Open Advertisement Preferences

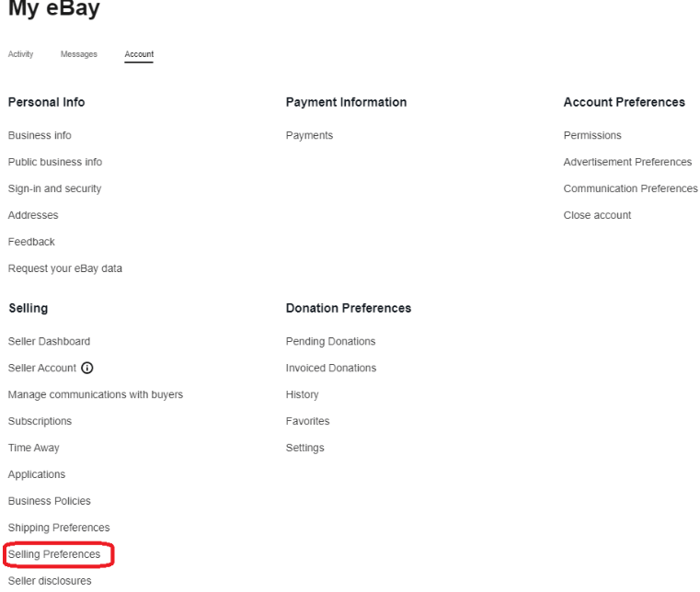(627, 162)
